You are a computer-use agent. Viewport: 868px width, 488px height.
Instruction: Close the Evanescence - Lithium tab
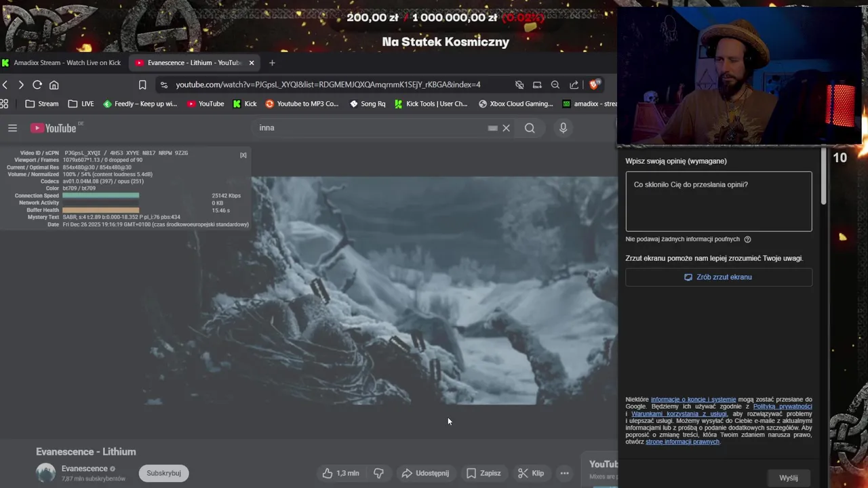click(x=252, y=63)
